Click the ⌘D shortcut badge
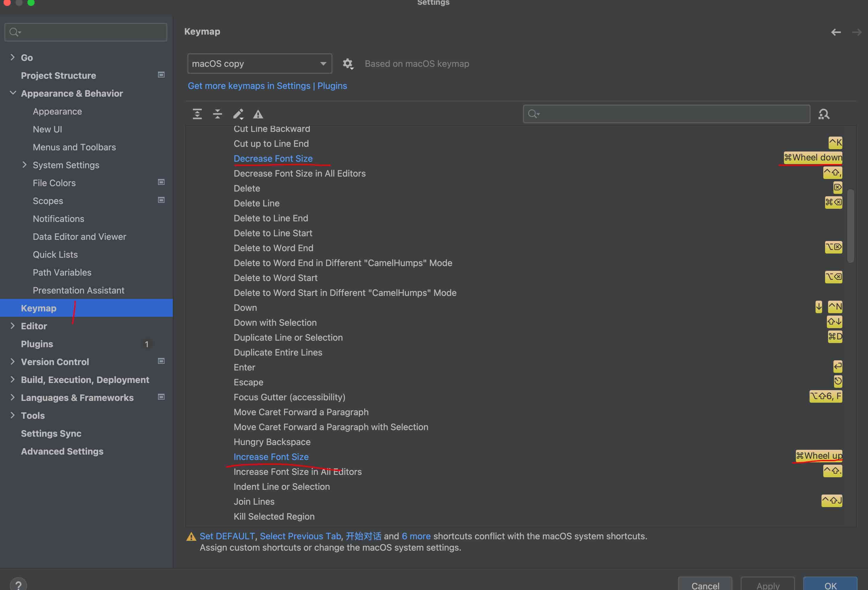868x590 pixels. (835, 337)
